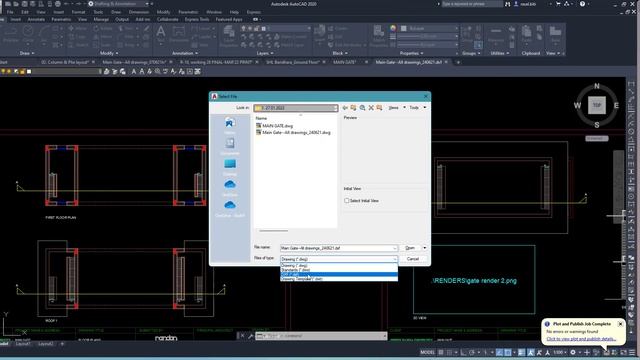Click the arrow next to the Open button

tap(424, 248)
